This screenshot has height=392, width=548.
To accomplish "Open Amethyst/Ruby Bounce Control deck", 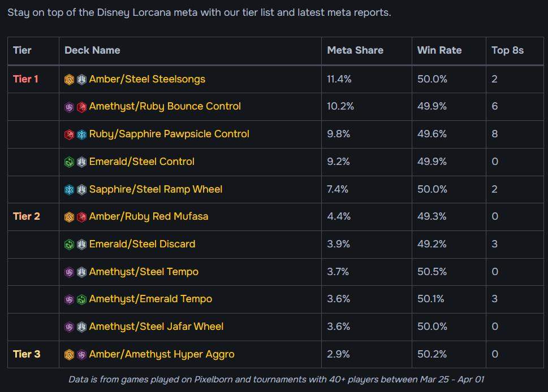I will (x=165, y=106).
